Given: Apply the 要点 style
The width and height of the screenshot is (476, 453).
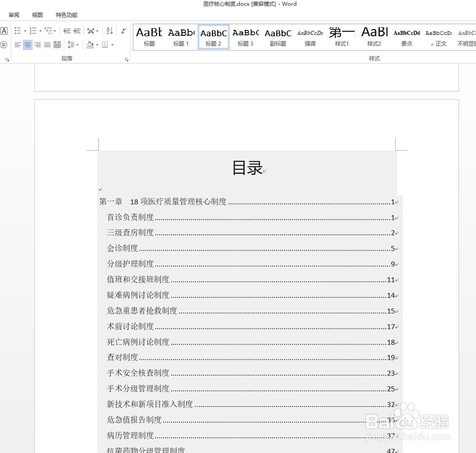Looking at the screenshot, I should click(x=407, y=37).
